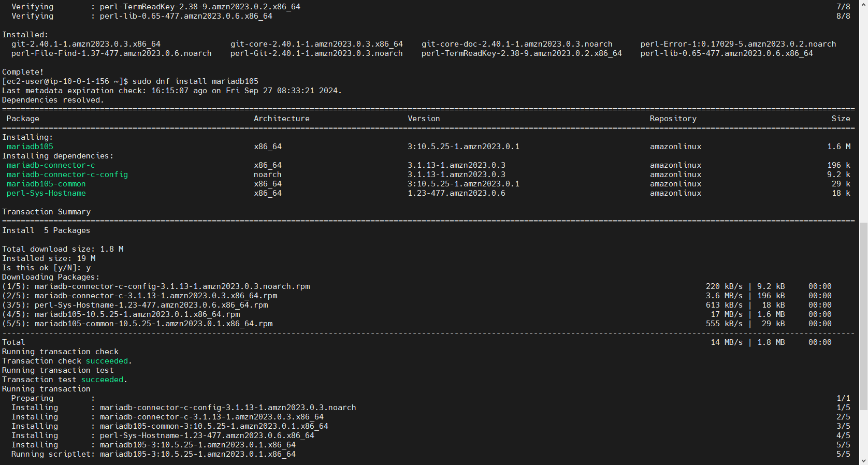
Task: Click the Version column header
Action: pyautogui.click(x=424, y=119)
